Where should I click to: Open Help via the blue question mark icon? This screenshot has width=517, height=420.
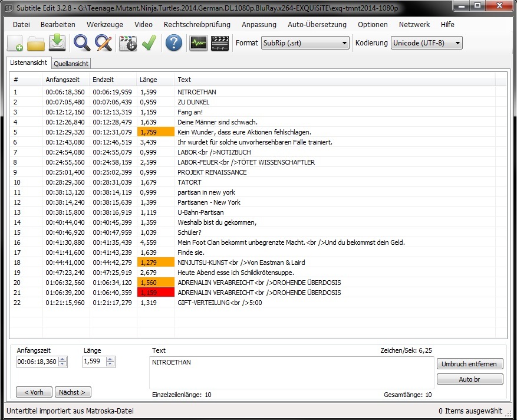(x=174, y=43)
